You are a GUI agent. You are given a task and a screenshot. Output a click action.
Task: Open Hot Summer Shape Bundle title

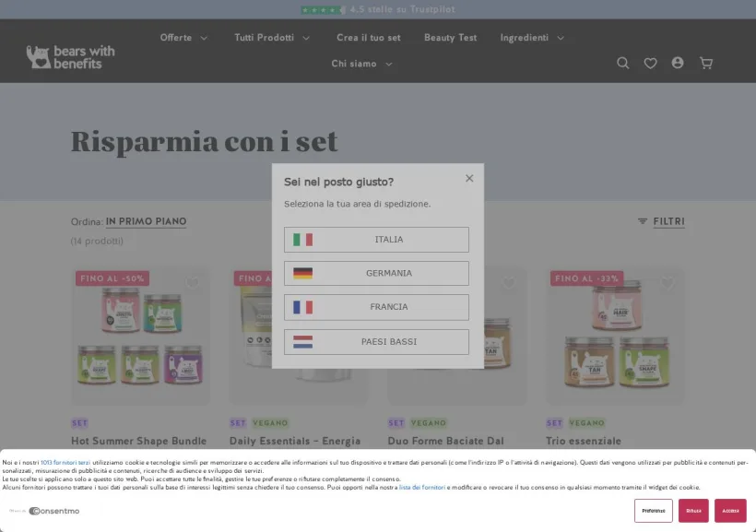point(139,441)
